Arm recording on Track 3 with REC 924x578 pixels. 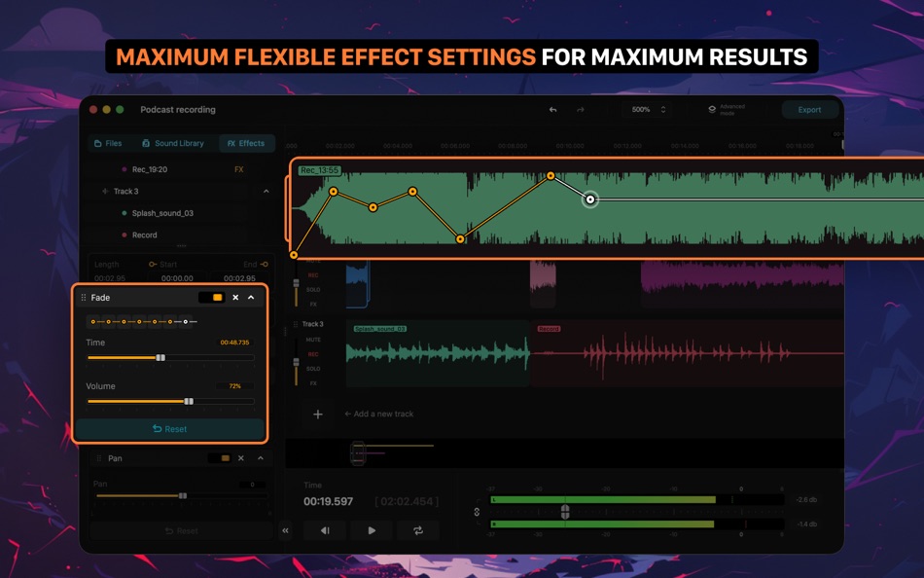point(312,353)
